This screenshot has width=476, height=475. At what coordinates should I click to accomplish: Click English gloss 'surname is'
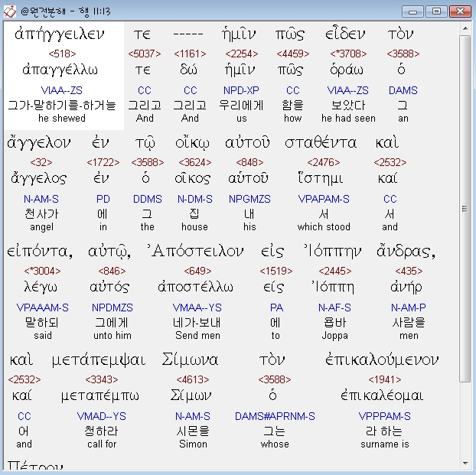click(385, 444)
